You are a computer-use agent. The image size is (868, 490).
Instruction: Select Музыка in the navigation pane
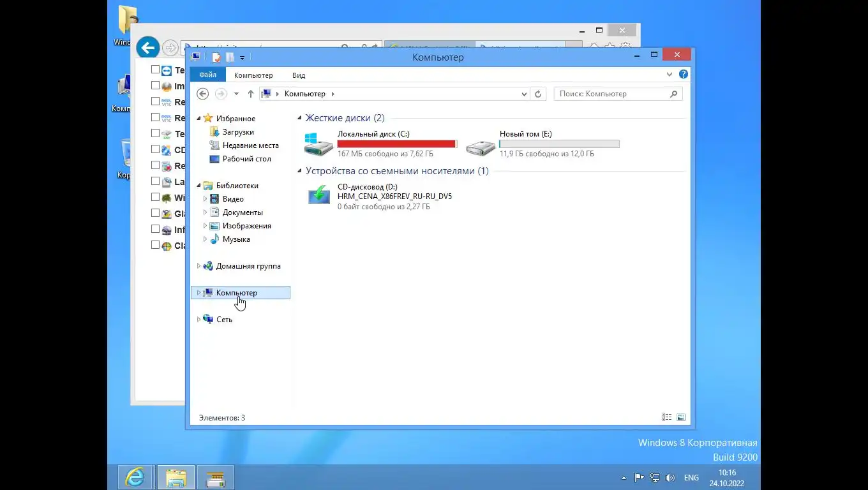(236, 239)
